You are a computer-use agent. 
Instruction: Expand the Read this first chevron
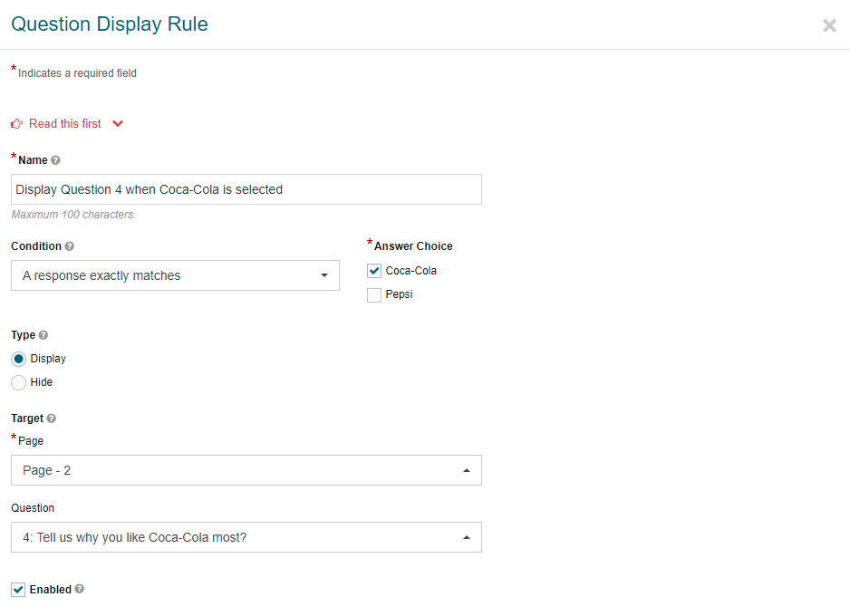(x=118, y=124)
